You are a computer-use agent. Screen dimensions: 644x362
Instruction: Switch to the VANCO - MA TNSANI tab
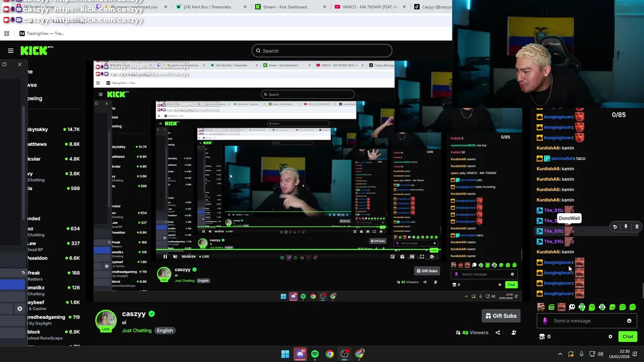[371, 7]
